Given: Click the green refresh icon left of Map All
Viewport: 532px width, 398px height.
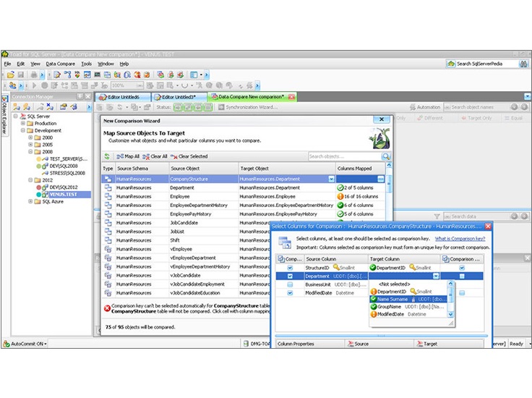Looking at the screenshot, I should (x=107, y=156).
